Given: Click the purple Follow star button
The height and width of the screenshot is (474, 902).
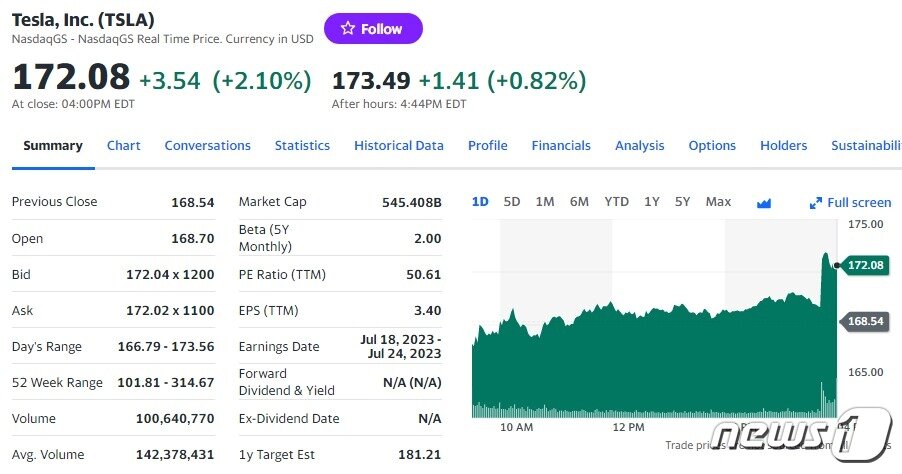Looking at the screenshot, I should coord(373,29).
